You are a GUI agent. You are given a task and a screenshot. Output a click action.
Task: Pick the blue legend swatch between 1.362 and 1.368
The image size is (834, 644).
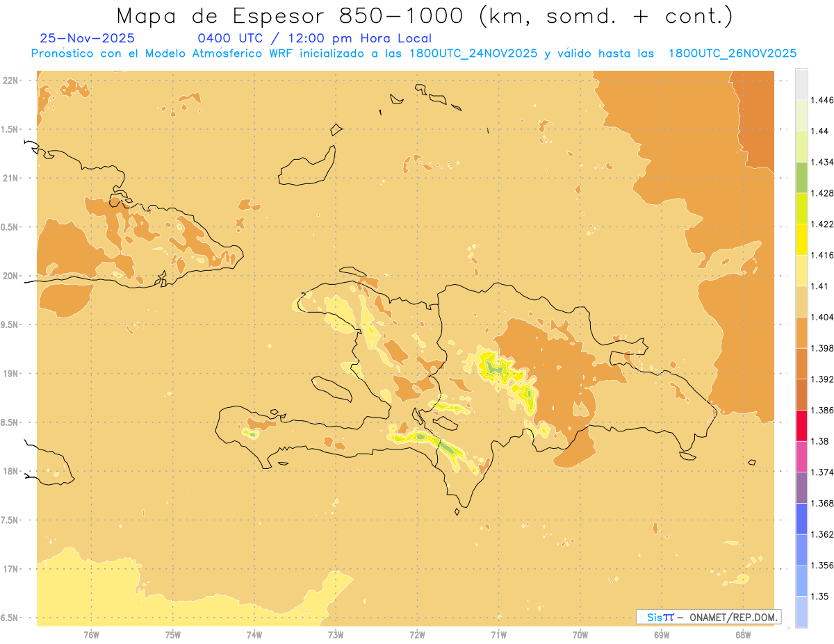click(x=801, y=519)
